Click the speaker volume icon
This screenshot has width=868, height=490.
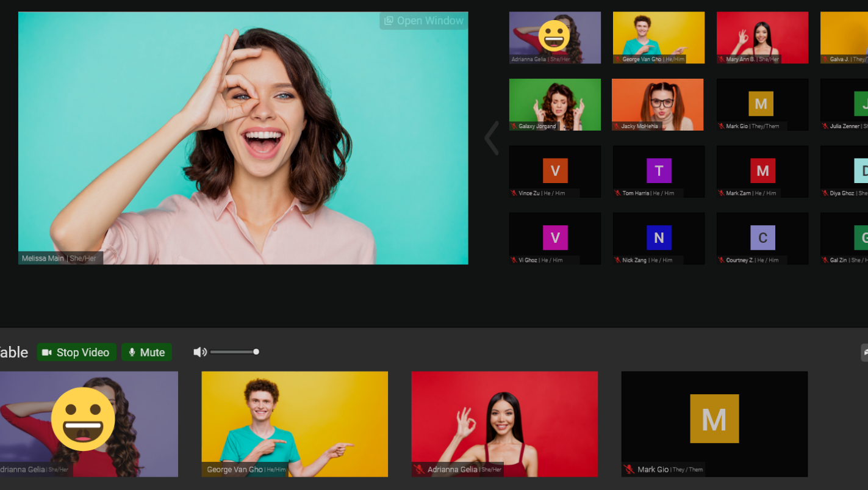click(199, 351)
